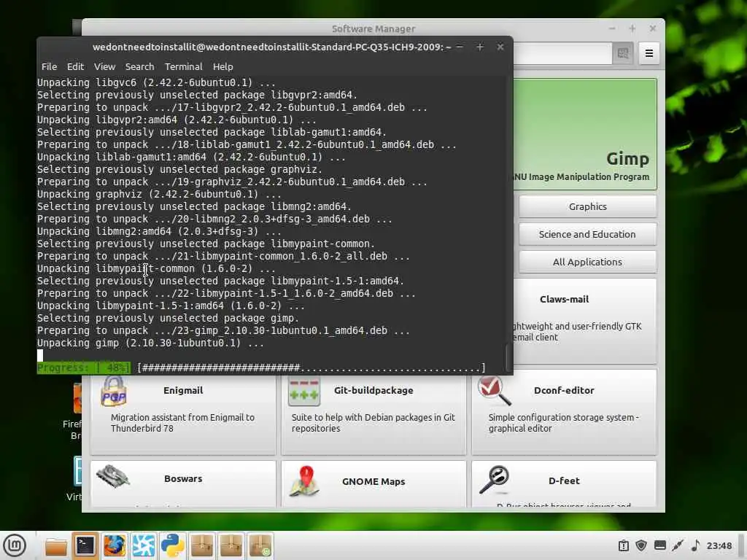
Task: Select the Terminal icon in the taskbar
Action: [x=85, y=545]
